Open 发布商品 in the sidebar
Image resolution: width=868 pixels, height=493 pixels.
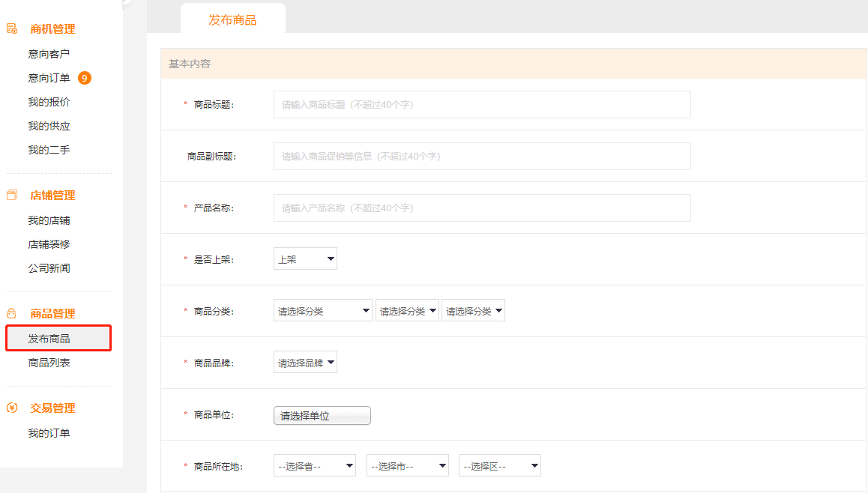coord(49,339)
